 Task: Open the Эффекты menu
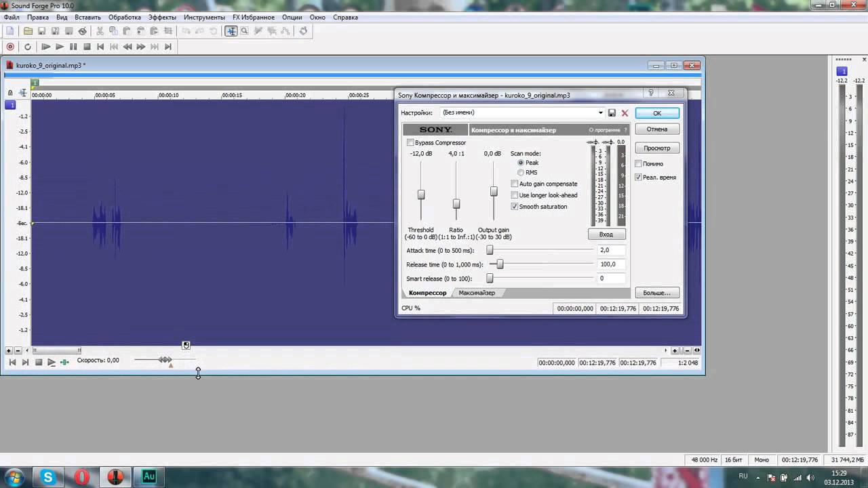click(x=162, y=17)
